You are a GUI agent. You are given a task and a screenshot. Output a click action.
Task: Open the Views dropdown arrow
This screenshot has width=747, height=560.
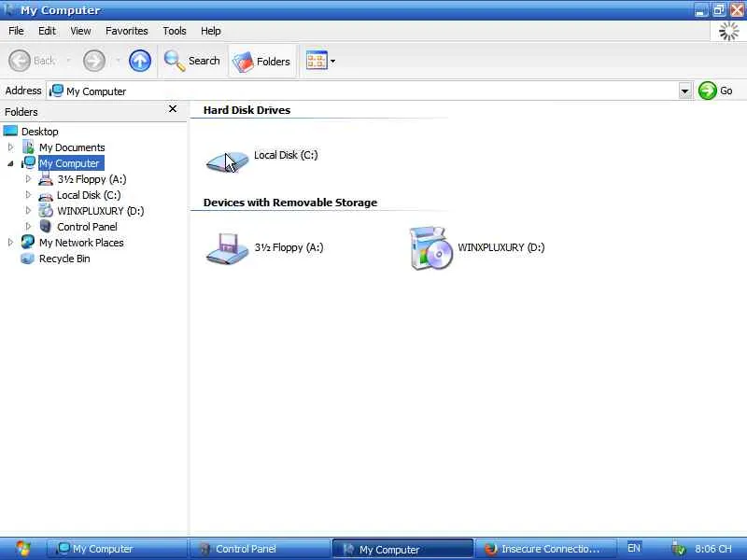(333, 61)
